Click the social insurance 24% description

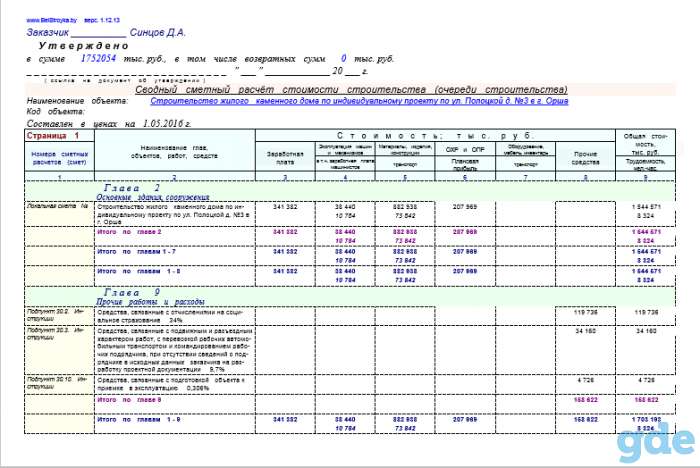(170, 316)
